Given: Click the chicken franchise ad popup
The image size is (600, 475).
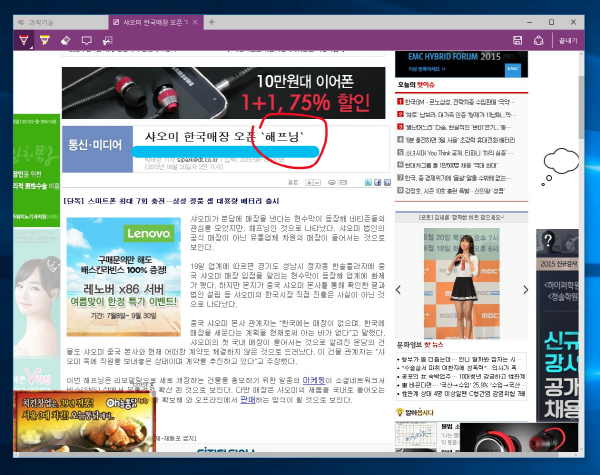Looking at the screenshot, I should 84,421.
